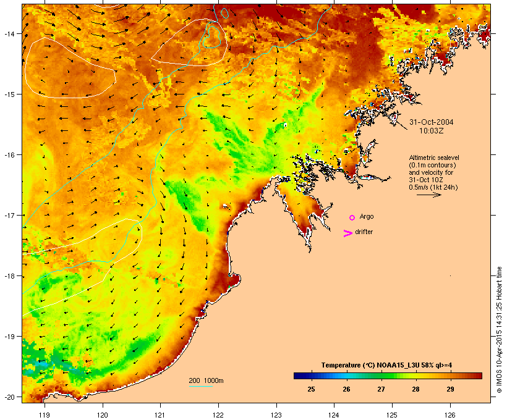This screenshot has width=507, height=420.
Task: Click the Altimetric sealevel legend text
Action: 434,157
